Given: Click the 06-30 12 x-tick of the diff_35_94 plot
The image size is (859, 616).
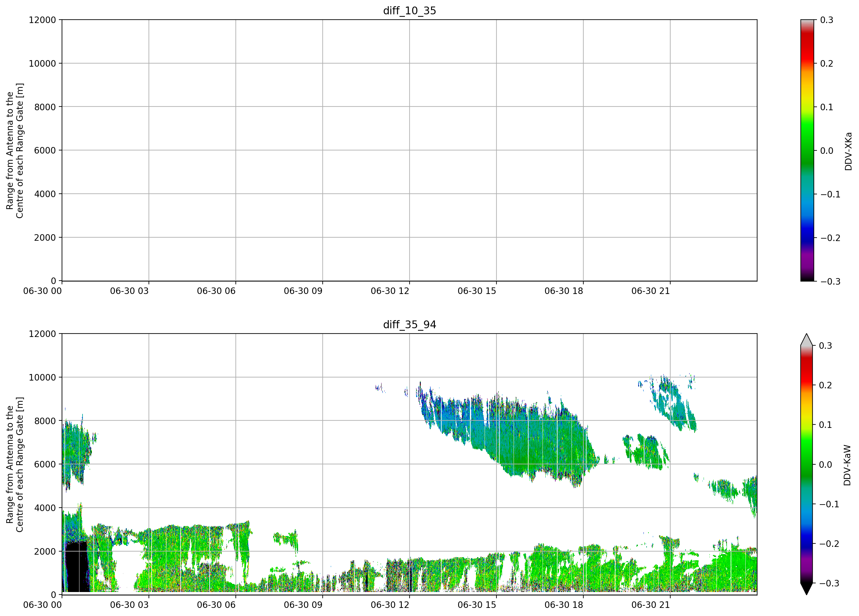Looking at the screenshot, I should pos(390,605).
